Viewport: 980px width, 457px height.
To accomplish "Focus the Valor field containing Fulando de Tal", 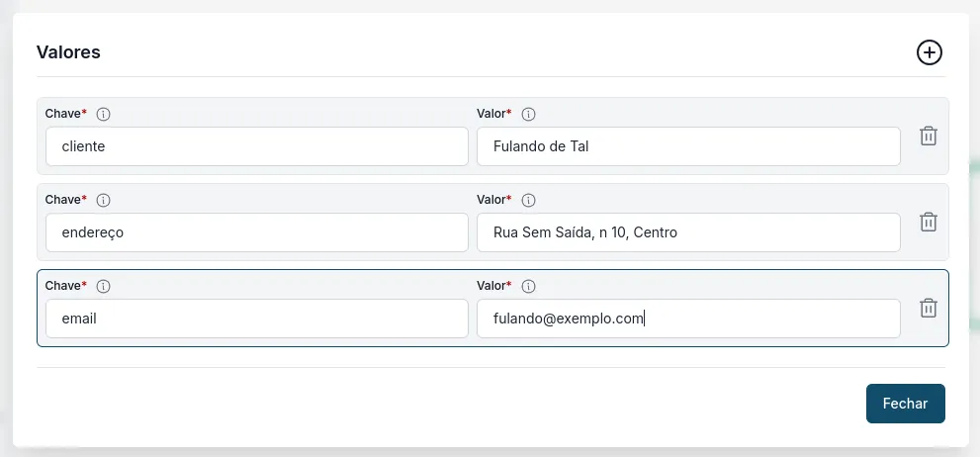I will [688, 146].
